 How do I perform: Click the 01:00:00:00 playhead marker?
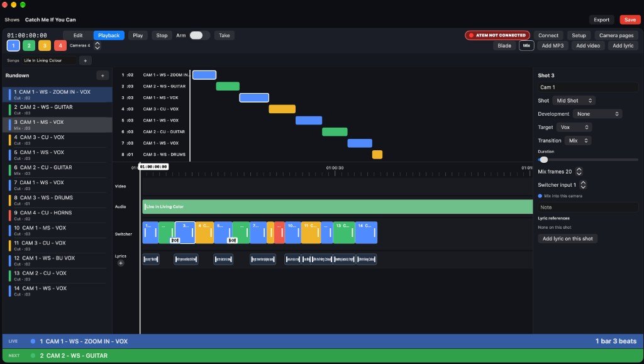coord(153,167)
